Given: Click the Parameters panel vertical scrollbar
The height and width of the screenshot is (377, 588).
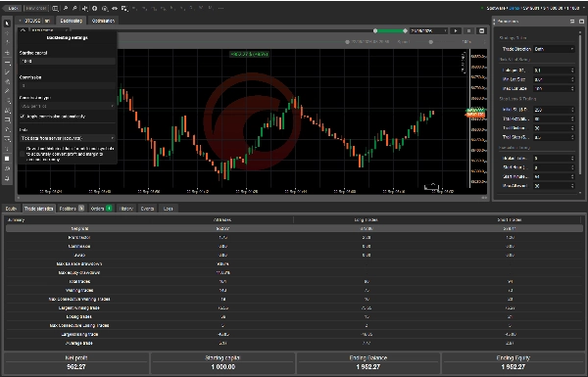Looking at the screenshot, I should pos(580,105).
